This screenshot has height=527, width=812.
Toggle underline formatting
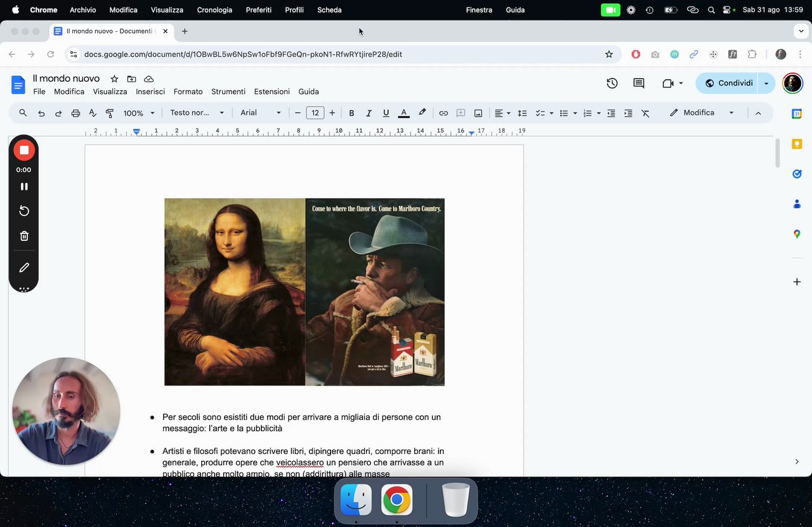(x=386, y=113)
